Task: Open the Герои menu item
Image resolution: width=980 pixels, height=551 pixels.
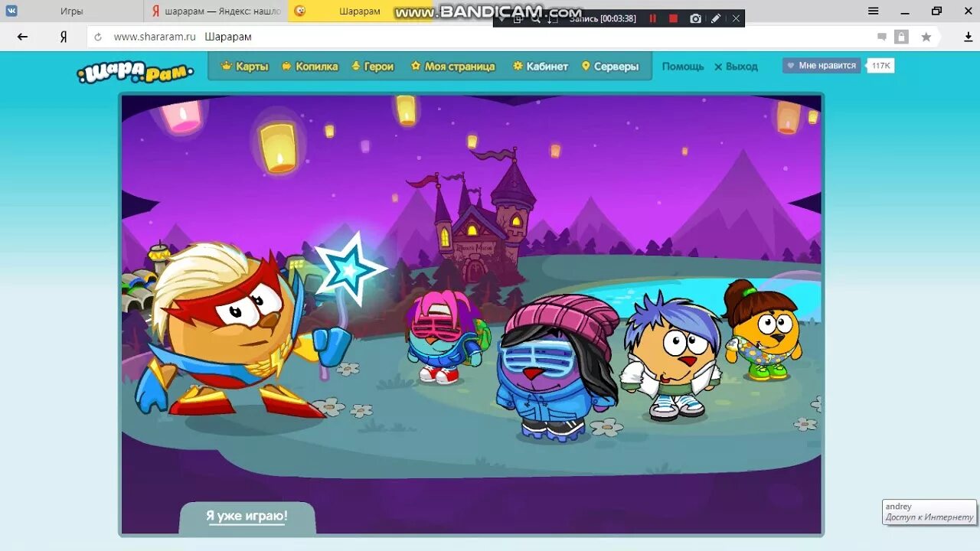Action: (373, 67)
